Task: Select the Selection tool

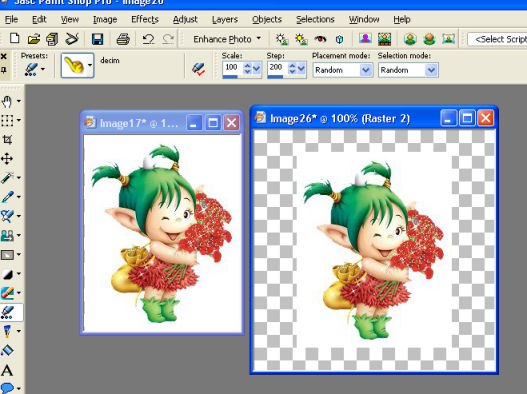Action: point(7,120)
